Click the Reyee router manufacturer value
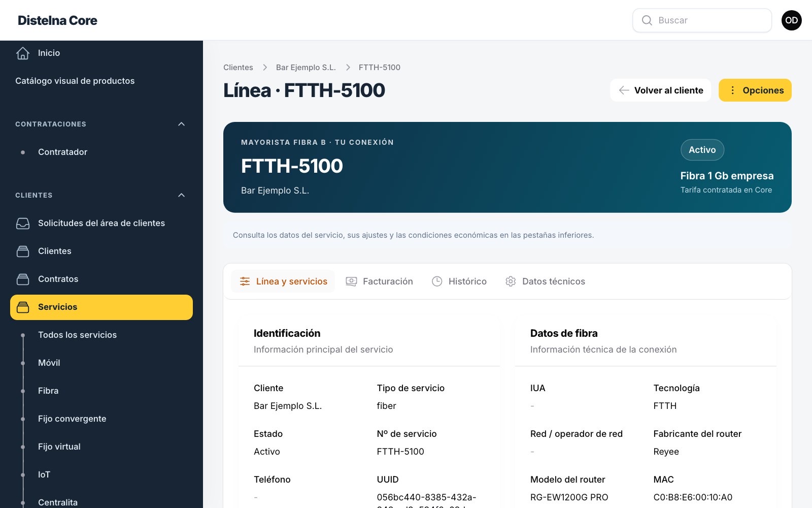 666,452
